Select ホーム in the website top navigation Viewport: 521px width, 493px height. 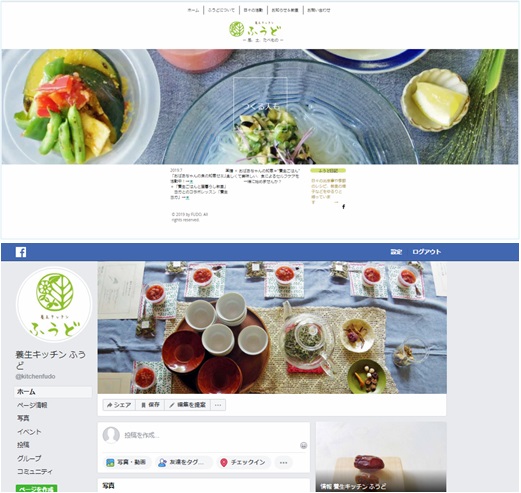pos(193,10)
